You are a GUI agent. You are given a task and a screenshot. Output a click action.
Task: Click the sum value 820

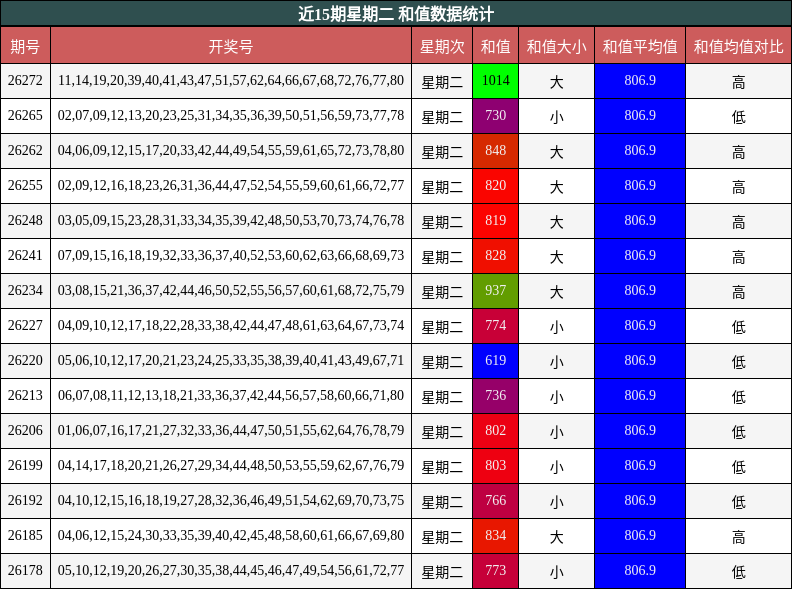point(496,185)
